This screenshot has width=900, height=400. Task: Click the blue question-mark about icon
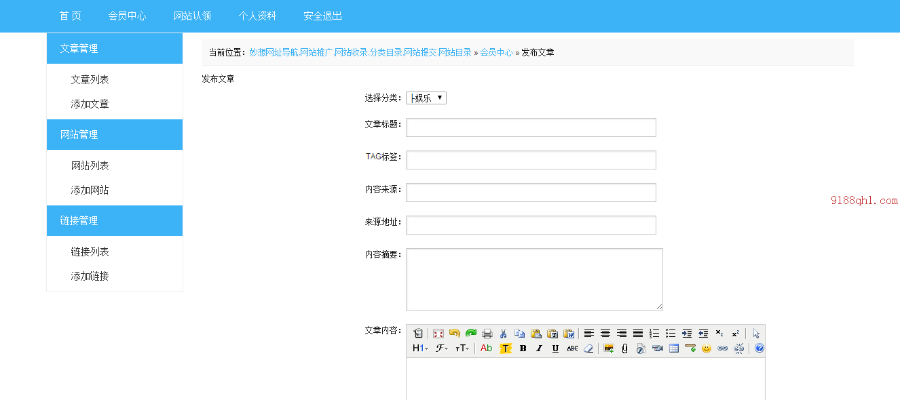coord(759,348)
